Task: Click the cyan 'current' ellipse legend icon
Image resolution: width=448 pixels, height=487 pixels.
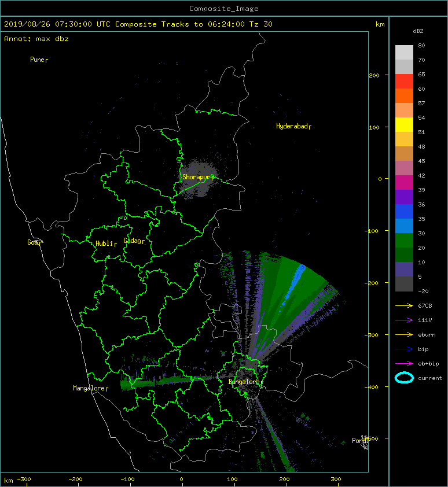Action: (x=404, y=378)
